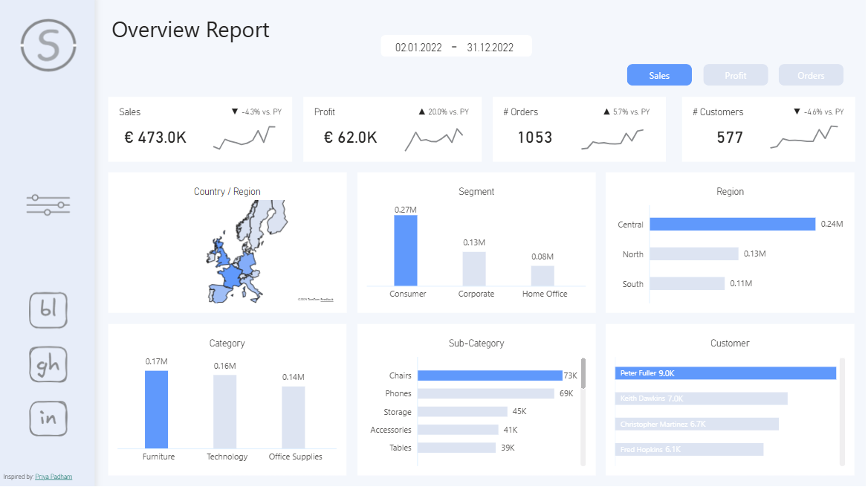Image resolution: width=868 pixels, height=487 pixels.
Task: Open the 'in' LinkedIn icon
Action: (x=48, y=419)
